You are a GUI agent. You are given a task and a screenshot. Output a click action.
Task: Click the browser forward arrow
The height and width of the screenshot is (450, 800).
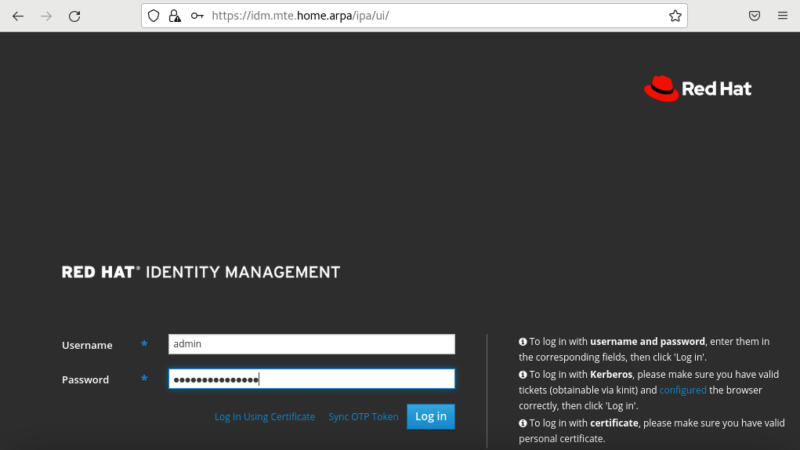(x=46, y=16)
